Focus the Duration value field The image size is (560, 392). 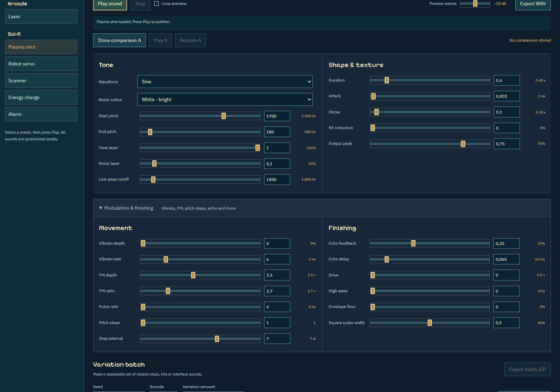[506, 80]
